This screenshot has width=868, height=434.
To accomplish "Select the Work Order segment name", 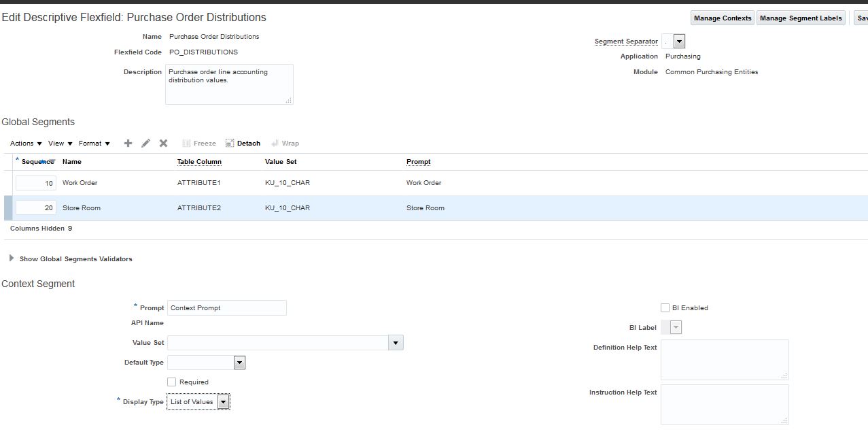I will click(80, 183).
